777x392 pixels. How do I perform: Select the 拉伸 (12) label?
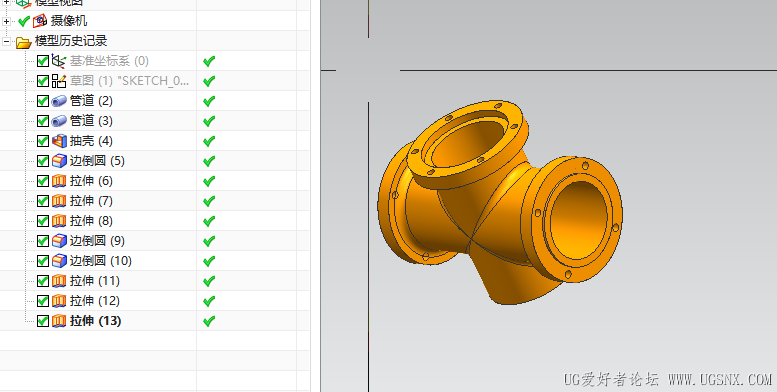point(95,301)
